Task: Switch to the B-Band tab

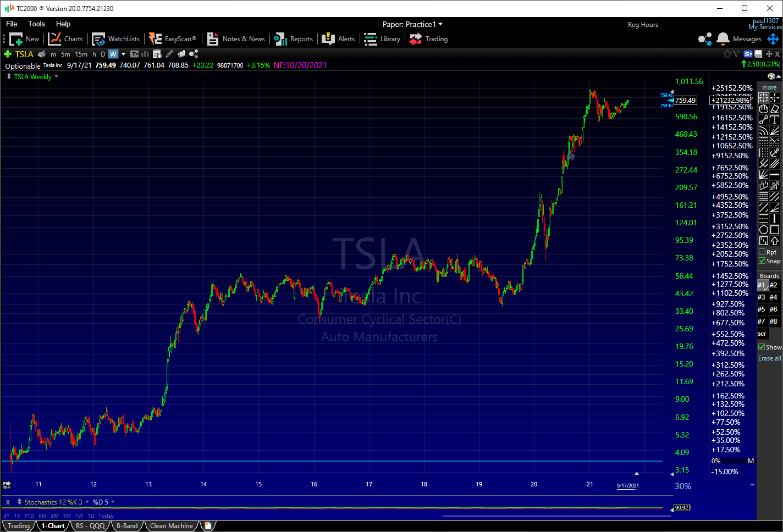Action: 127,526
